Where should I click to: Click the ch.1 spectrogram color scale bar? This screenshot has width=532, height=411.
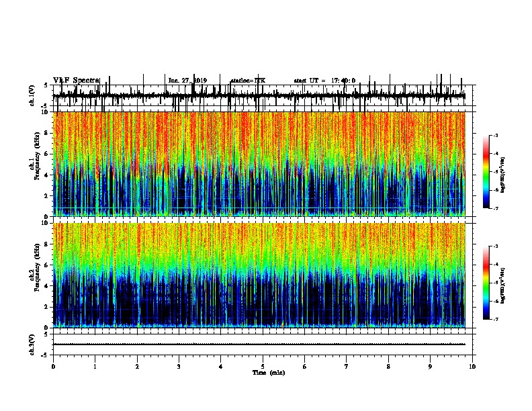pyautogui.click(x=486, y=172)
